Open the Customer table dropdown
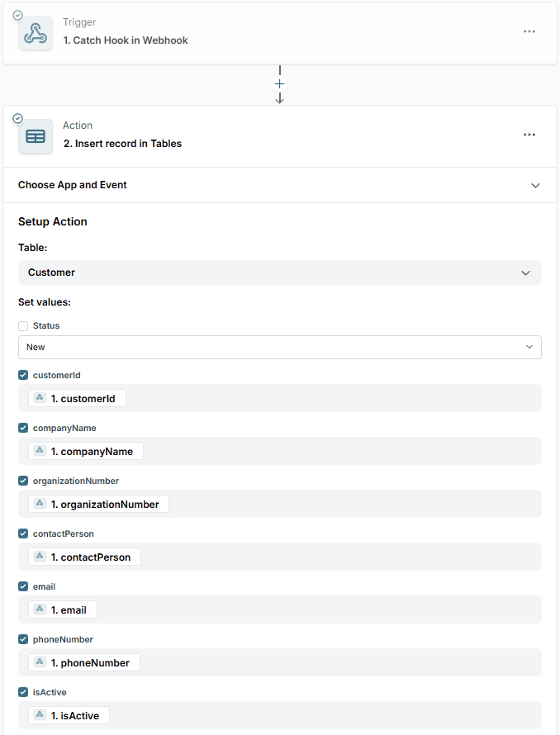Viewport: 560px width, 735px height. tap(279, 273)
